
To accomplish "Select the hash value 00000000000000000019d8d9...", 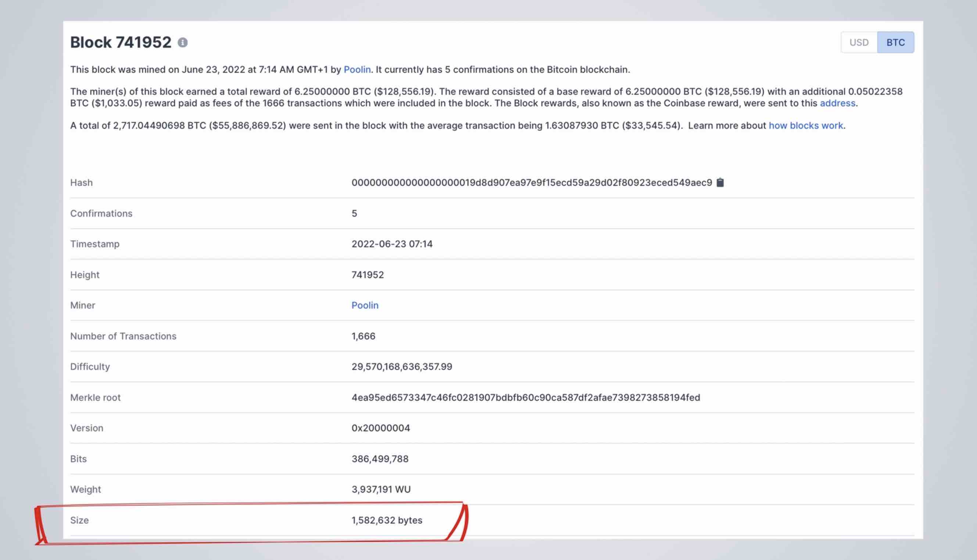I will click(x=532, y=183).
